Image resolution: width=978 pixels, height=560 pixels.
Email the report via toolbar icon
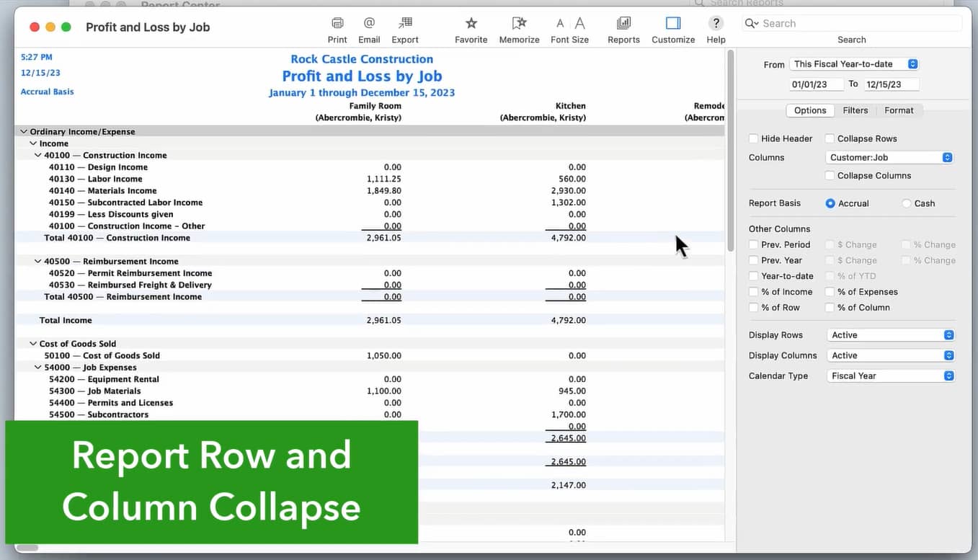[x=369, y=23]
